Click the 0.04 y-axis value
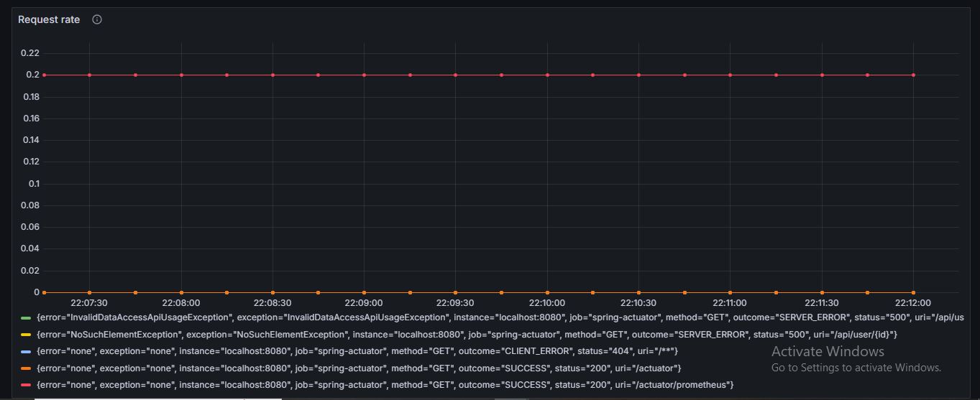The height and width of the screenshot is (400, 980). click(x=30, y=248)
